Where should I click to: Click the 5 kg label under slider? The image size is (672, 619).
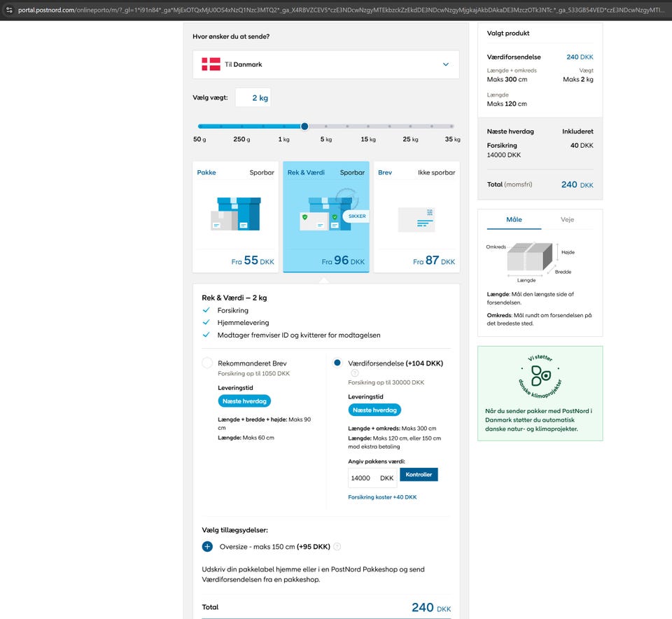click(326, 139)
